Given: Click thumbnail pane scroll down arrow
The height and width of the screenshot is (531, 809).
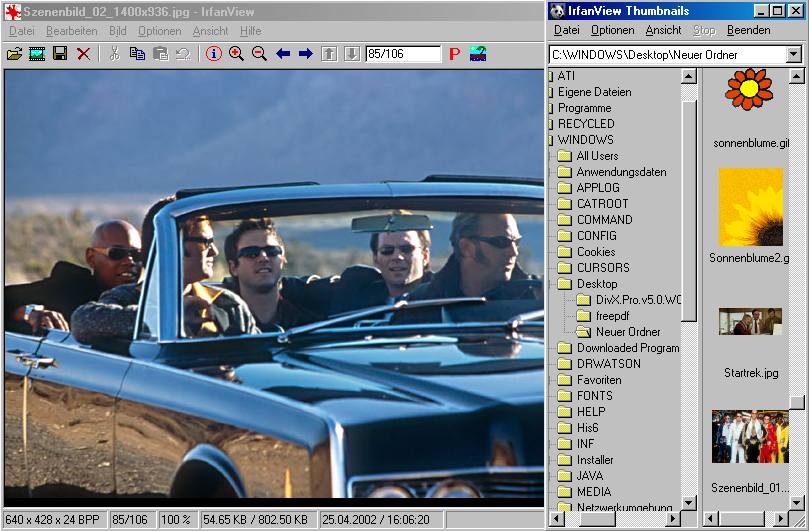Looking at the screenshot, I should coord(797,502).
